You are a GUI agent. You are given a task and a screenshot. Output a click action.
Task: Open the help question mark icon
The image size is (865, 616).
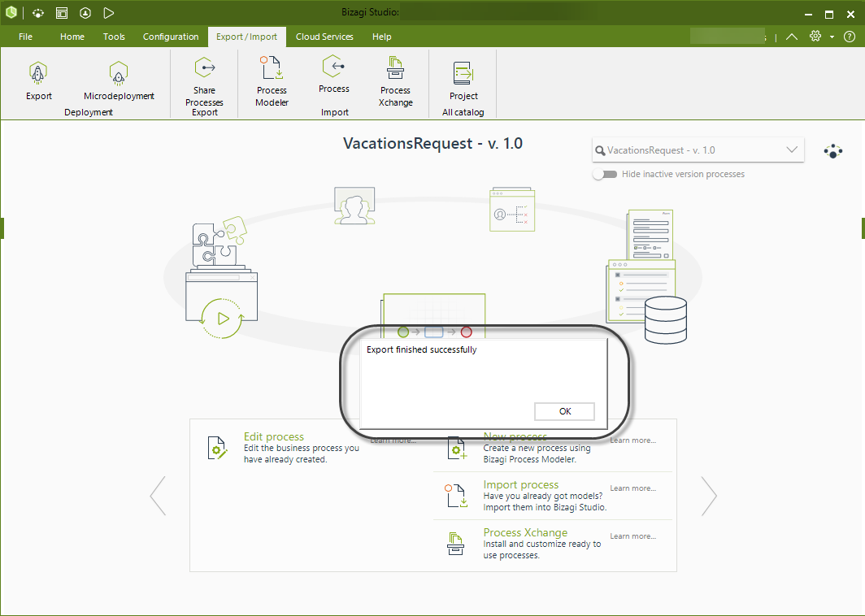coord(850,37)
